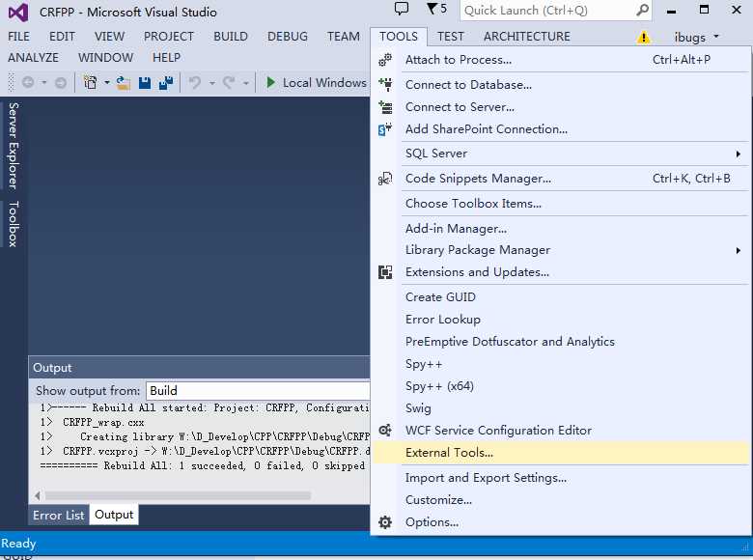The image size is (753, 560).
Task: Click the yellow warning triangle icon
Action: click(643, 37)
